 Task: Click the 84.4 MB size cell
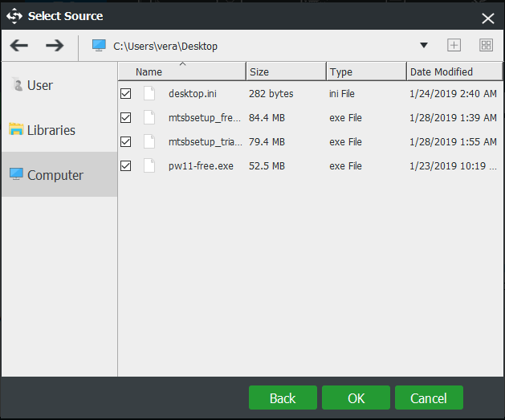(x=267, y=118)
